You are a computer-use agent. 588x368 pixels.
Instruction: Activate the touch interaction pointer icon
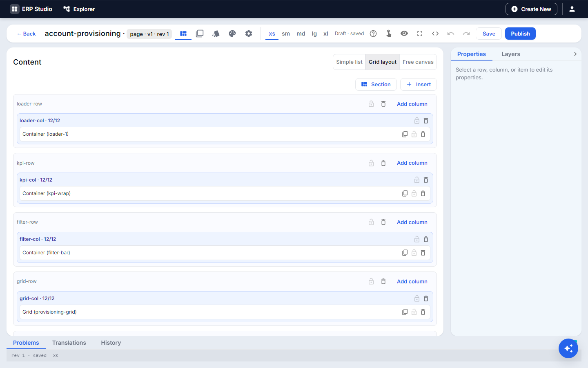pos(389,34)
